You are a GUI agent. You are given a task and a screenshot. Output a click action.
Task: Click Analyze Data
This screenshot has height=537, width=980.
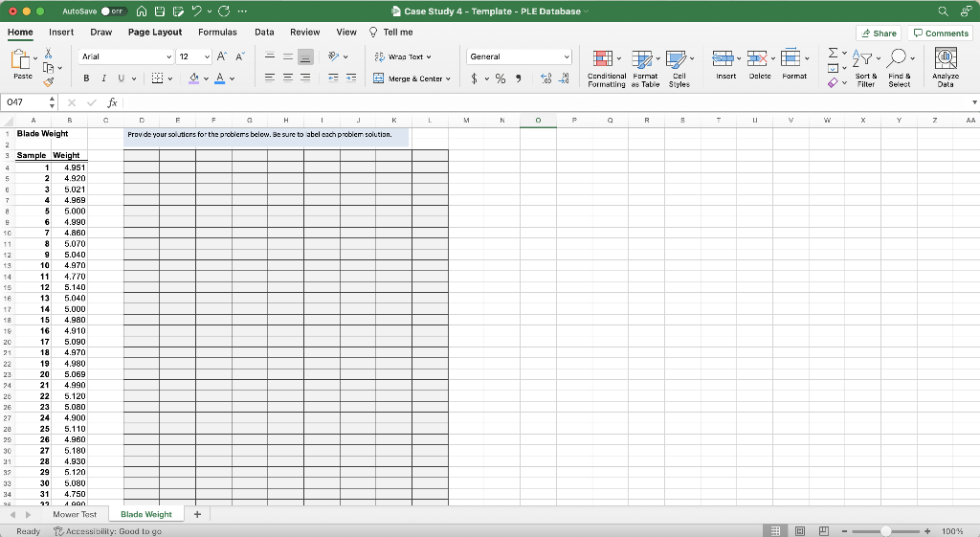[x=945, y=68]
